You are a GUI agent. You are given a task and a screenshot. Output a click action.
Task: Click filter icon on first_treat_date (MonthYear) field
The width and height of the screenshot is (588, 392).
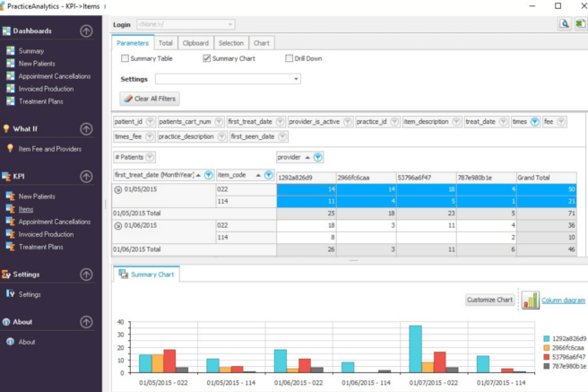pyautogui.click(x=209, y=175)
